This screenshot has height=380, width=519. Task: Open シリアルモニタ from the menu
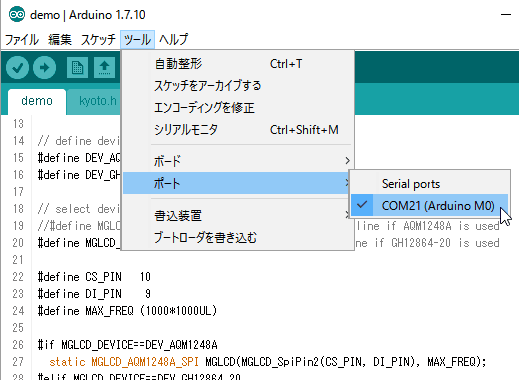point(238,130)
